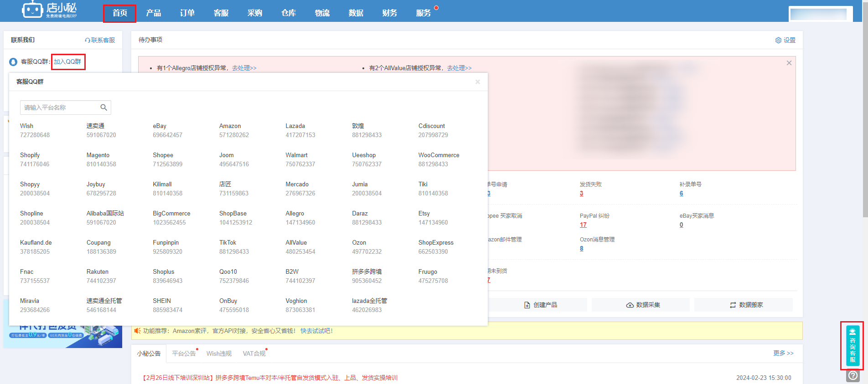Viewport: 868px width, 384px height.
Task: Click the speaker icon beside 功能推荐
Action: tap(137, 331)
